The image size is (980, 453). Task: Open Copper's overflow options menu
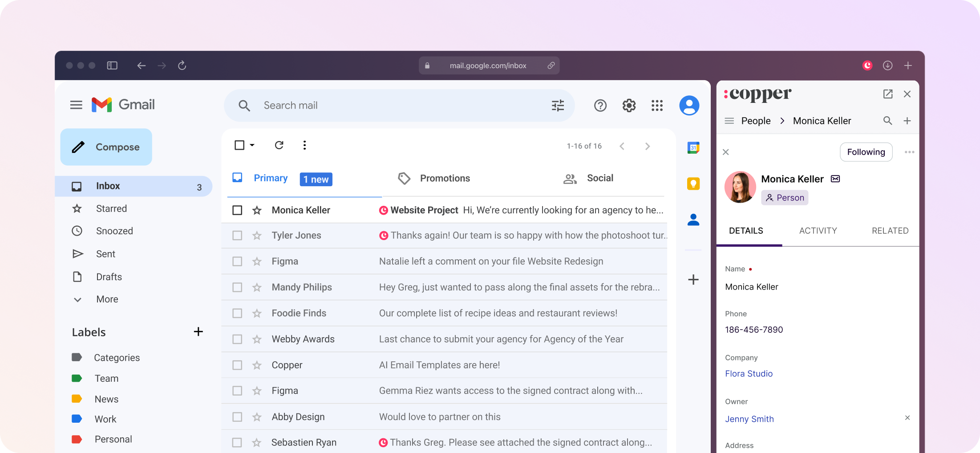coord(909,152)
